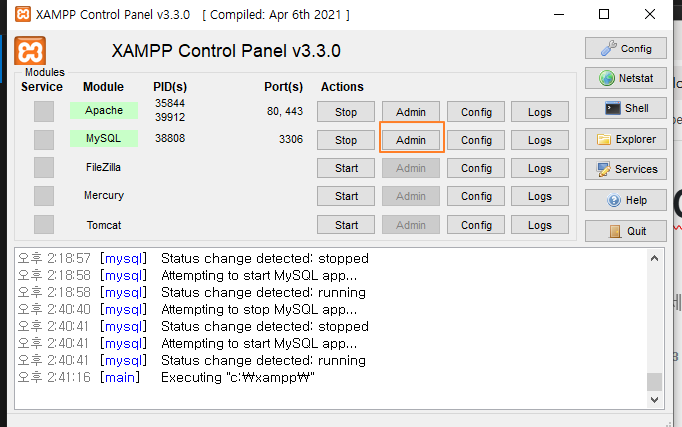This screenshot has width=682, height=427.
Task: Open the FileZilla Config menu
Action: tap(476, 168)
